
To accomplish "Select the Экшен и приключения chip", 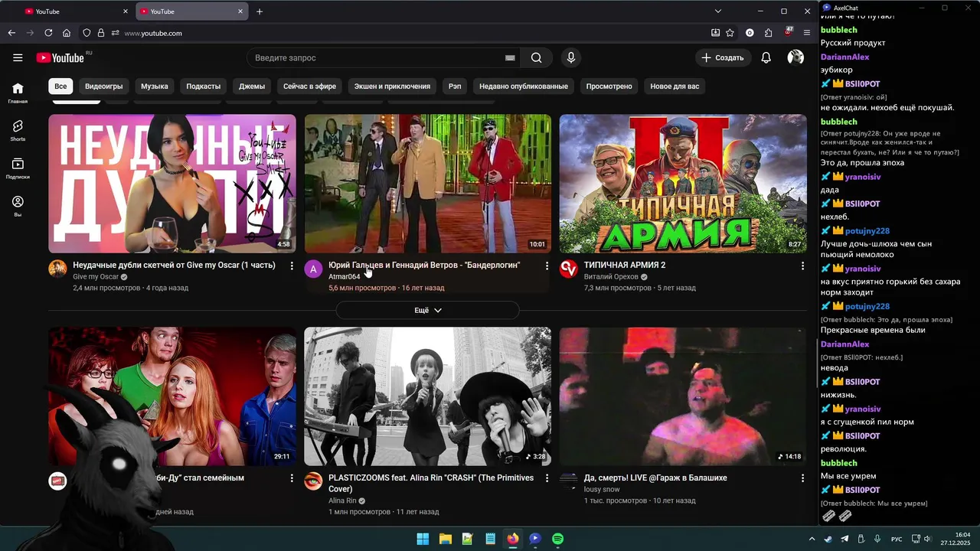I will [x=392, y=86].
